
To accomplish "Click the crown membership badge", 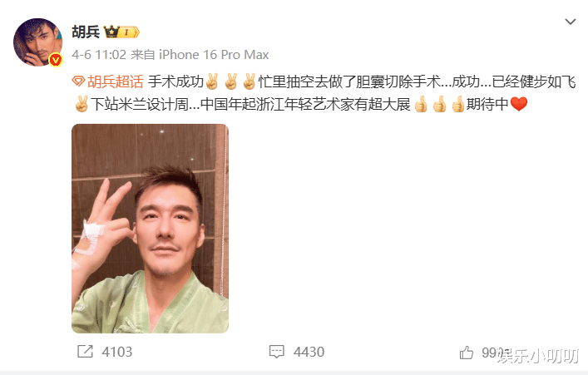I will click(111, 32).
